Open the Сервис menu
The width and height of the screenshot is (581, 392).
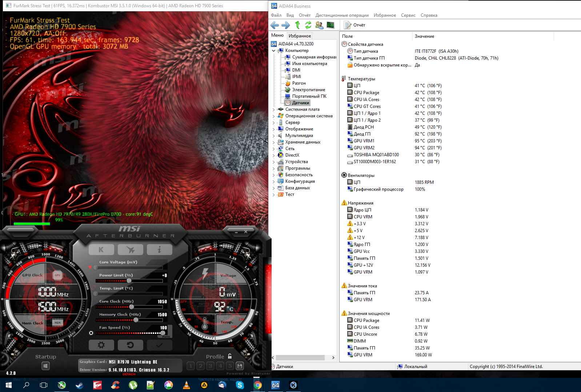(408, 15)
